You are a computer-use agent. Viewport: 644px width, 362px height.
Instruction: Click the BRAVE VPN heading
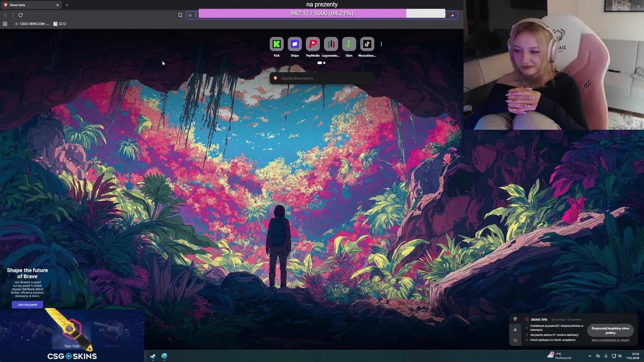(539, 320)
